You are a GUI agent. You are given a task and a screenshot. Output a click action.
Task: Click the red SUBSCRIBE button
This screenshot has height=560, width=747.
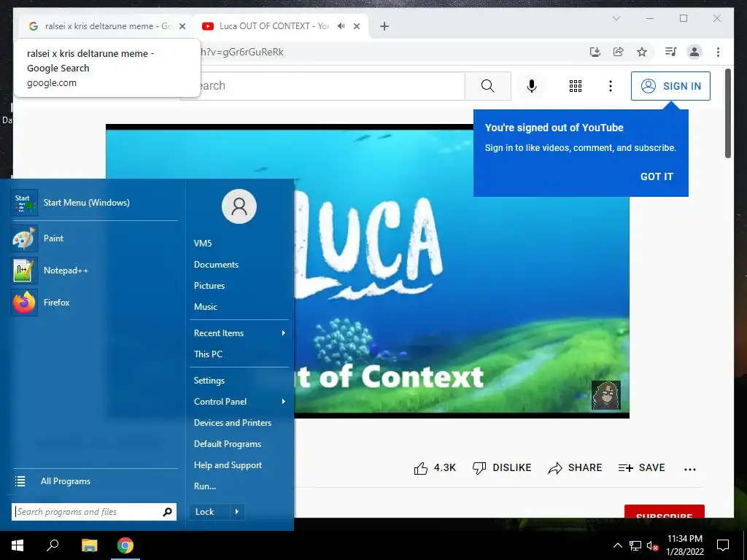coord(664,511)
